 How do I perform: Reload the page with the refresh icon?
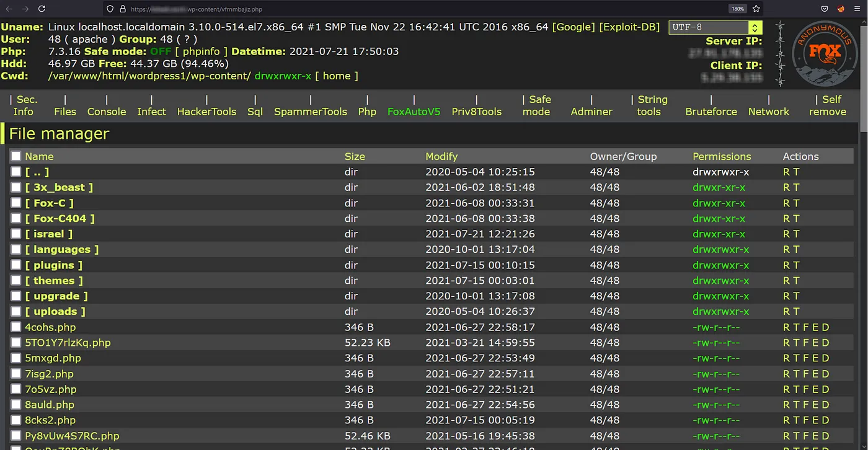42,9
